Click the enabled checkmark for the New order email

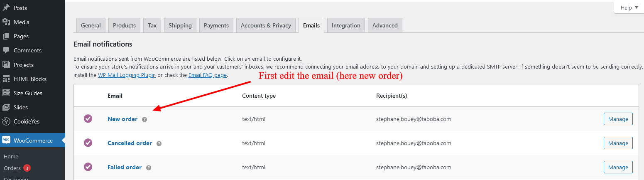click(x=88, y=119)
